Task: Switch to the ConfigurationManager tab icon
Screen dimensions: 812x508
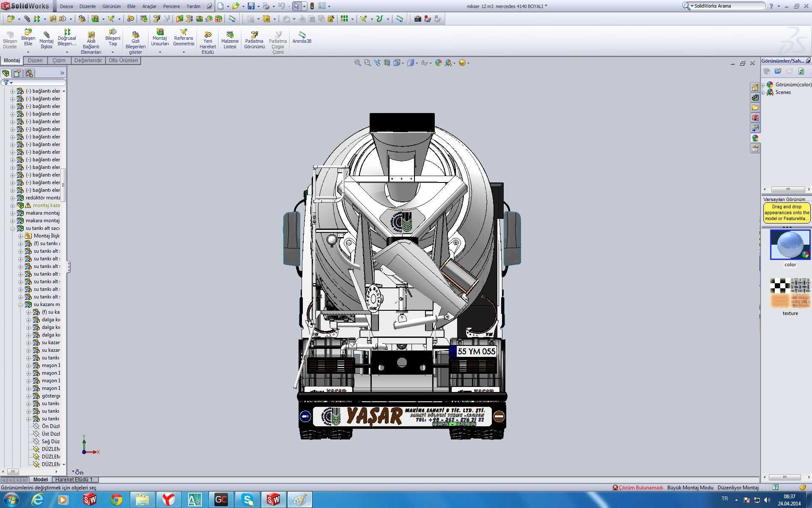Action: click(x=29, y=73)
